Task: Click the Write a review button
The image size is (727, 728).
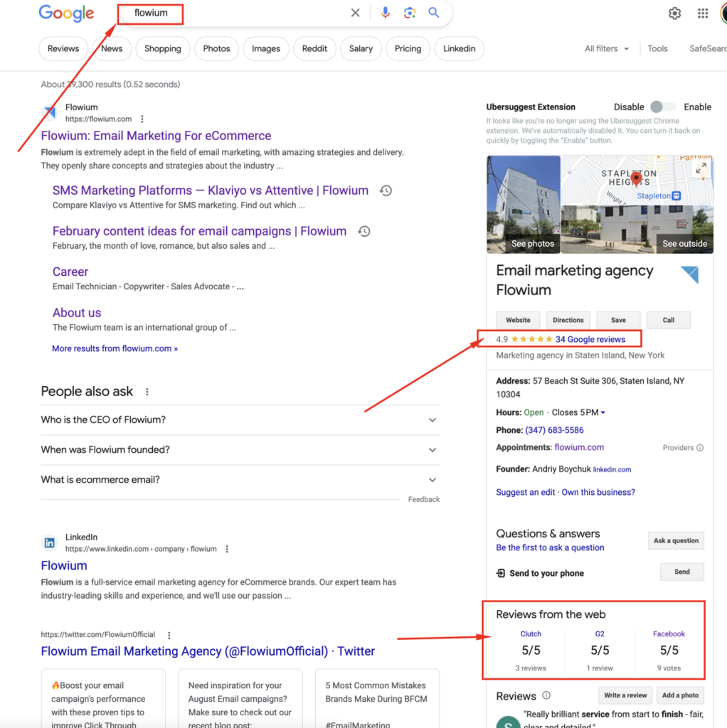Action: [625, 695]
